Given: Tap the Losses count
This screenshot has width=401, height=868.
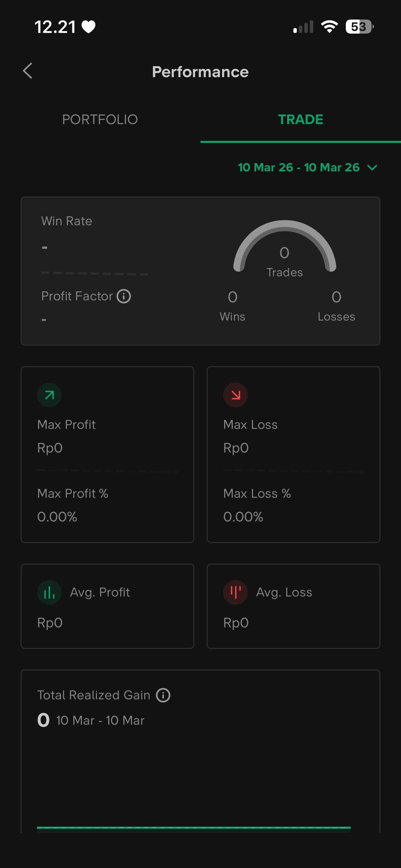Looking at the screenshot, I should [336, 298].
